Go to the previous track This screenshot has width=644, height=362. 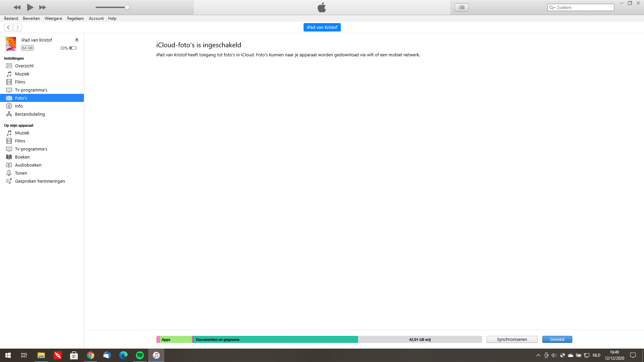(x=17, y=7)
